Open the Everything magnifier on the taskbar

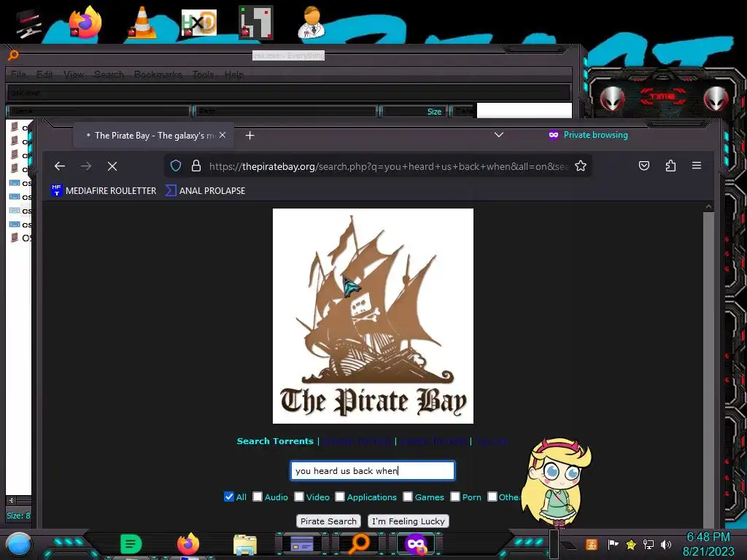[359, 544]
